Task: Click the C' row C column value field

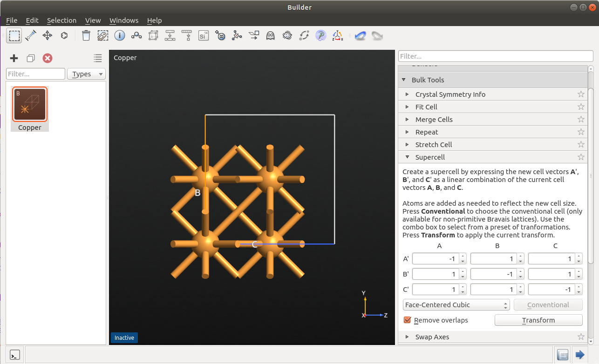Action: [551, 290]
